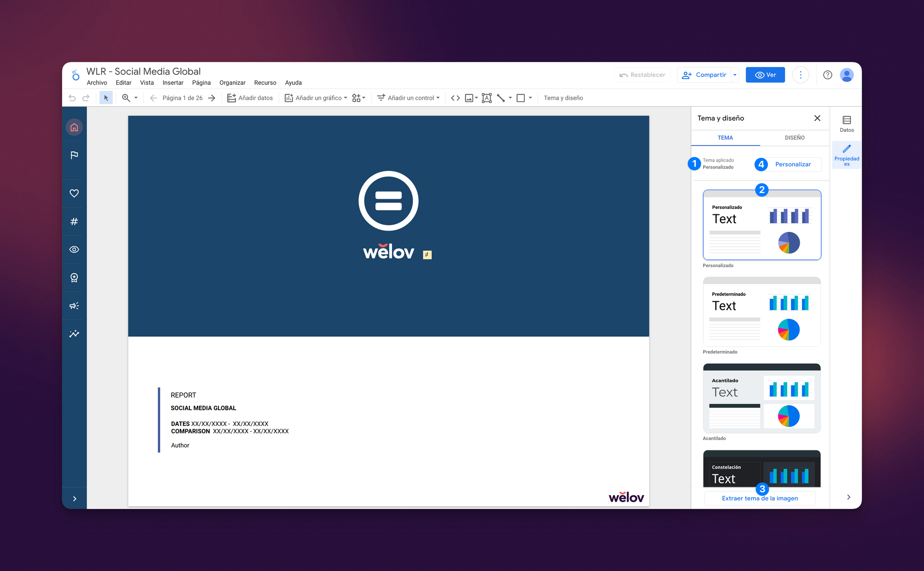
Task: Click Tema y diseño in toolbar
Action: click(563, 98)
